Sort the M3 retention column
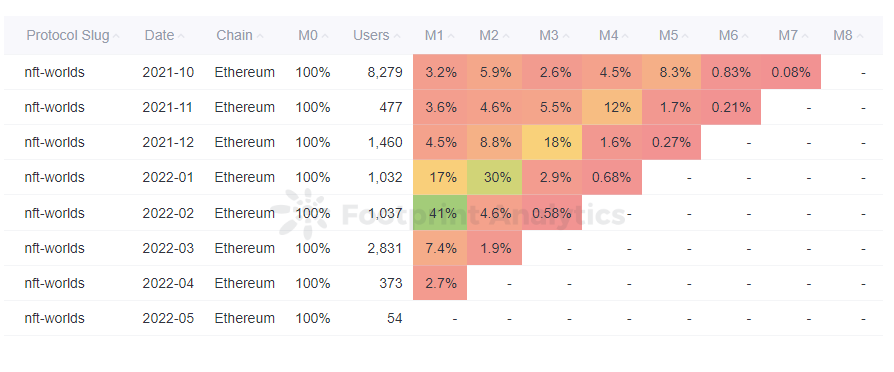Image resolution: width=894 pixels, height=372 pixels. tap(554, 35)
